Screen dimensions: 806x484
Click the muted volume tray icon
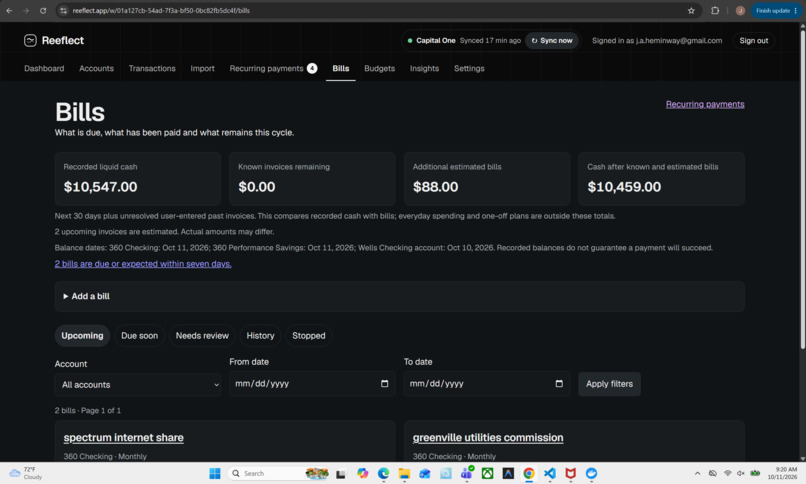coord(741,473)
